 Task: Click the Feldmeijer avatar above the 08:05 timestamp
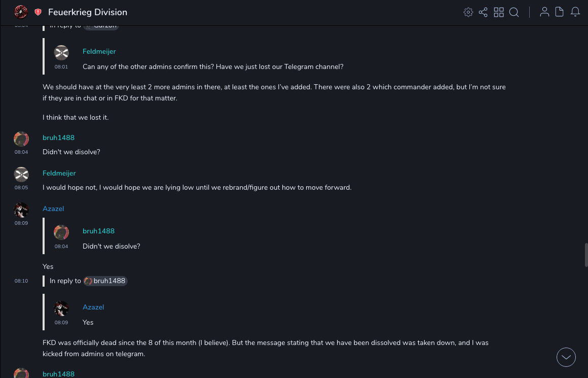coord(21,174)
